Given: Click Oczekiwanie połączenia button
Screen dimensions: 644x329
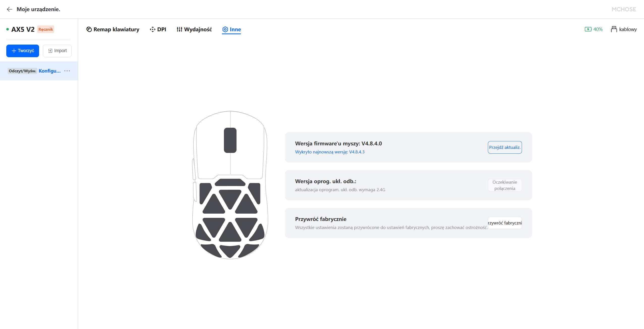Looking at the screenshot, I should click(505, 185).
